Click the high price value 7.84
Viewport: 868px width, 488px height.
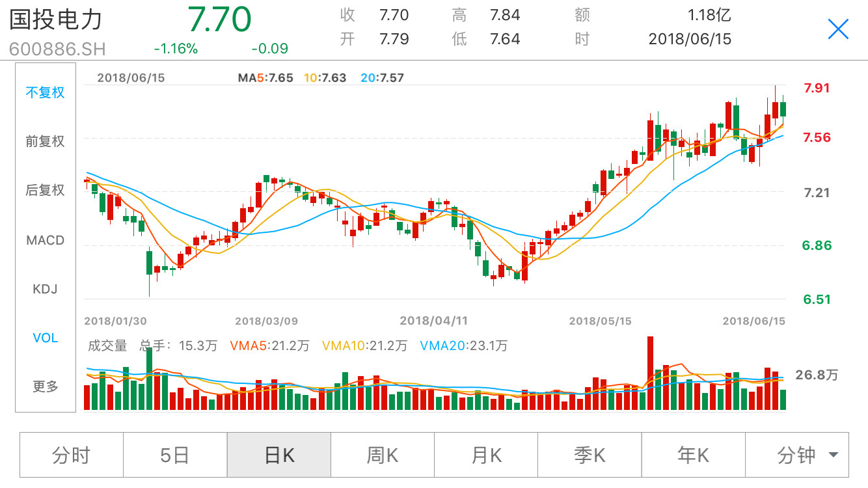[505, 15]
